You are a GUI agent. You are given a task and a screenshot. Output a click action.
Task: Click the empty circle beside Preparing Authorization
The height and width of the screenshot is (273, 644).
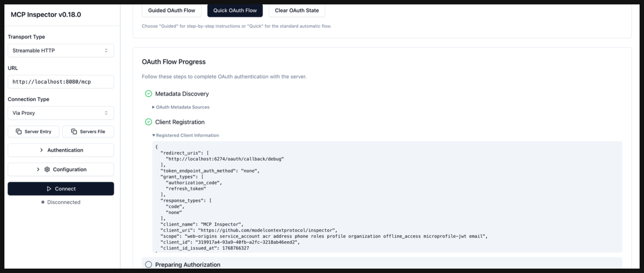pyautogui.click(x=148, y=264)
